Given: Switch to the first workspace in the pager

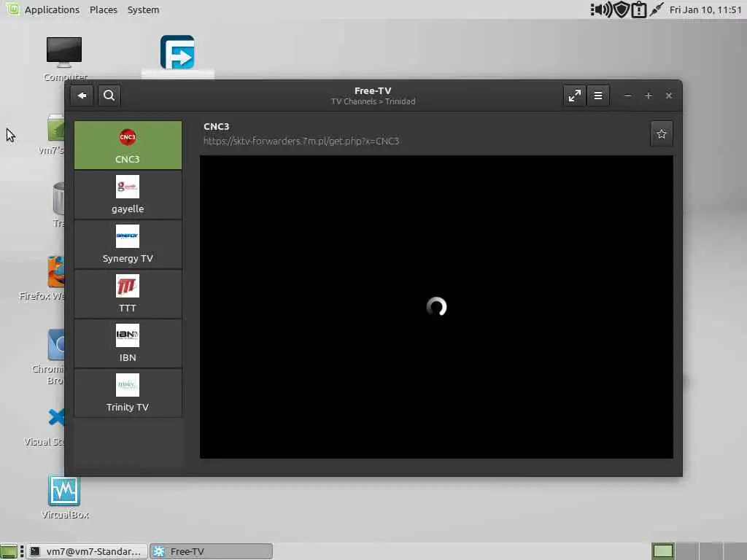Looking at the screenshot, I should pos(662,551).
